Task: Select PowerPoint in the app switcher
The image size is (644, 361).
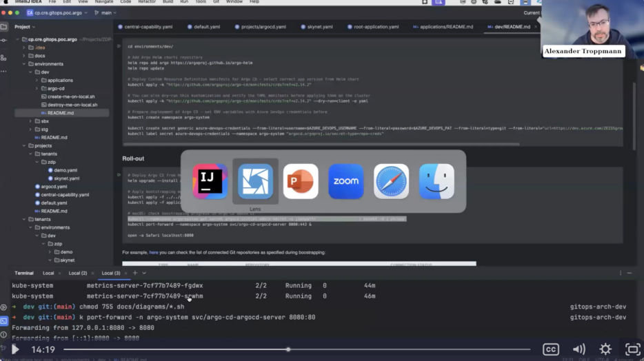Action: (x=301, y=181)
